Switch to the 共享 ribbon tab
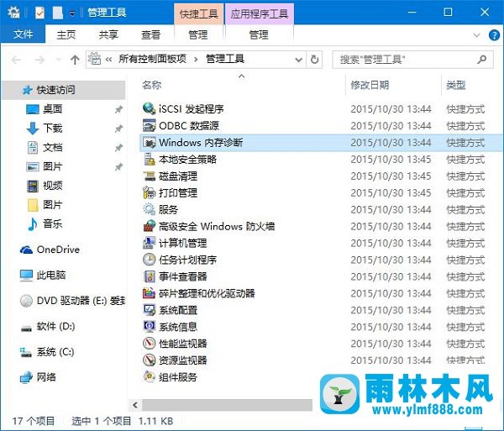 (x=108, y=34)
